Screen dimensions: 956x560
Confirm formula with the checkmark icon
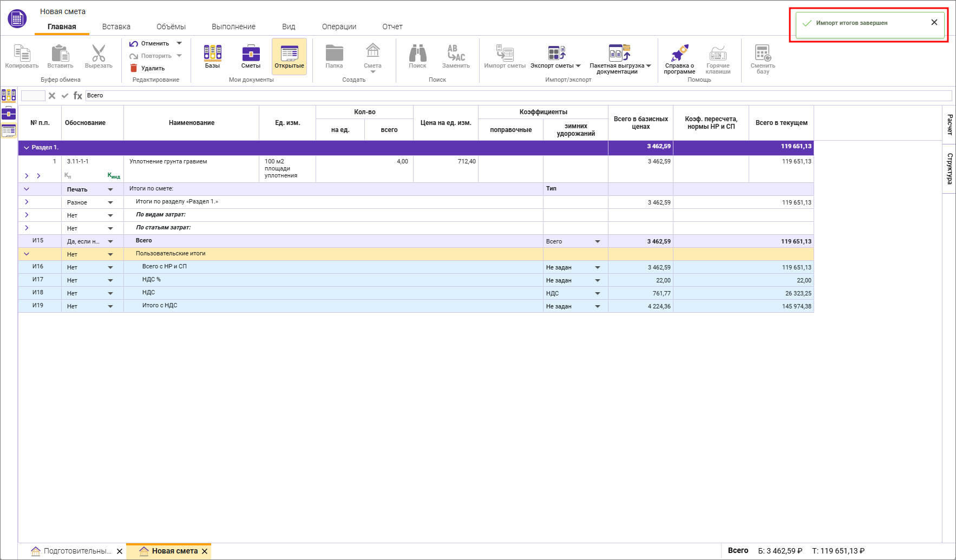coord(65,96)
